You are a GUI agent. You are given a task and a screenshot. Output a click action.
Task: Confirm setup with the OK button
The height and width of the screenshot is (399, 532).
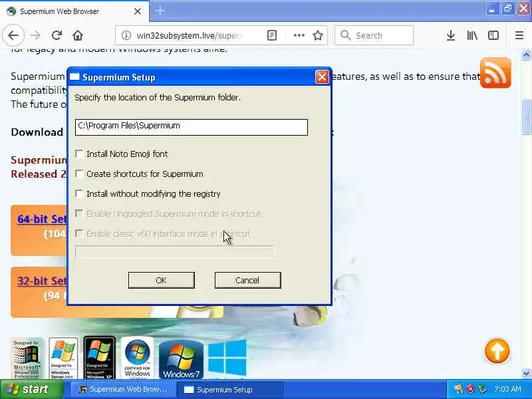(x=162, y=280)
